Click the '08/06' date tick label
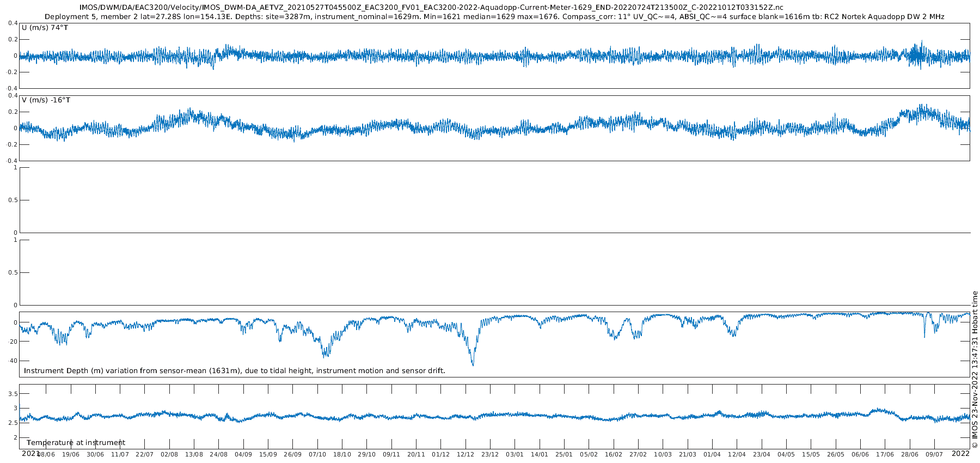The image size is (980, 463). point(46,454)
